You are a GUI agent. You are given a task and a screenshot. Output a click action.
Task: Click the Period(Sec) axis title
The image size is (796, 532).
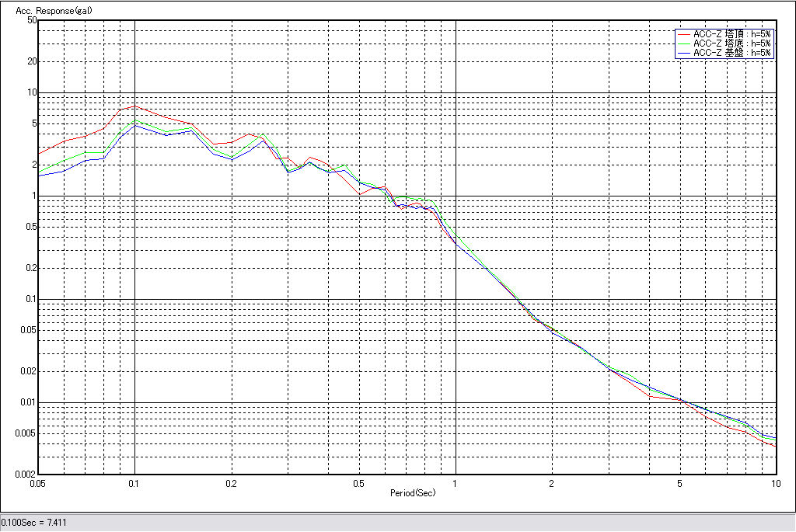click(x=412, y=493)
